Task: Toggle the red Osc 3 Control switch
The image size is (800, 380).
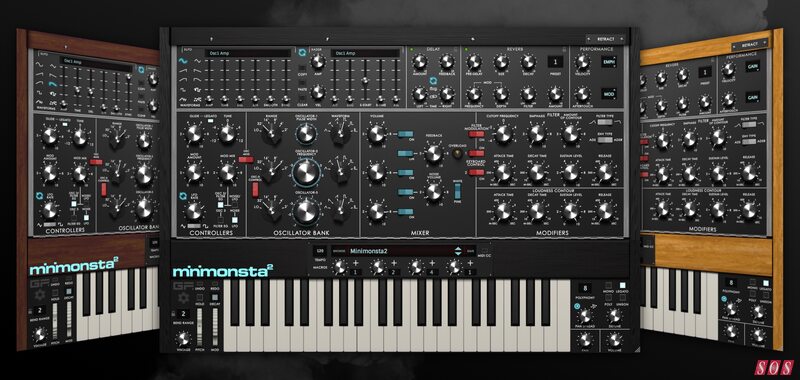Action: 255,190
